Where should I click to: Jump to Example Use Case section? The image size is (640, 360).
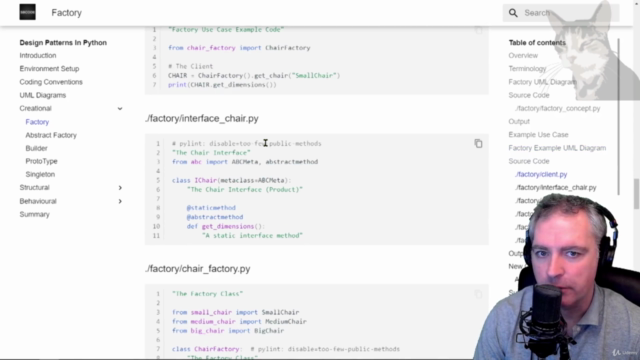pyautogui.click(x=538, y=135)
